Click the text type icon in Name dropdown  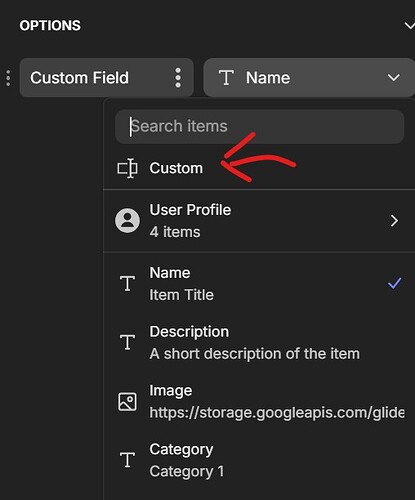pyautogui.click(x=226, y=78)
